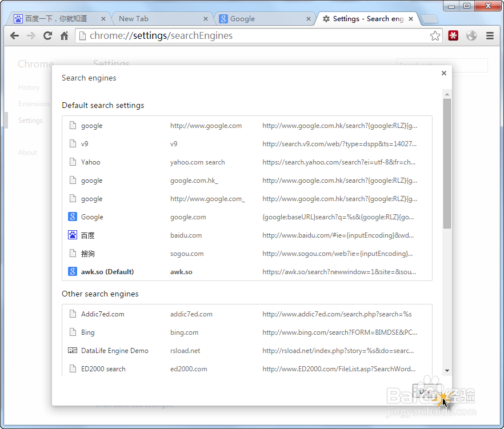Open History in the Chrome sidebar
Viewport: 504px width, 429px height.
29,87
